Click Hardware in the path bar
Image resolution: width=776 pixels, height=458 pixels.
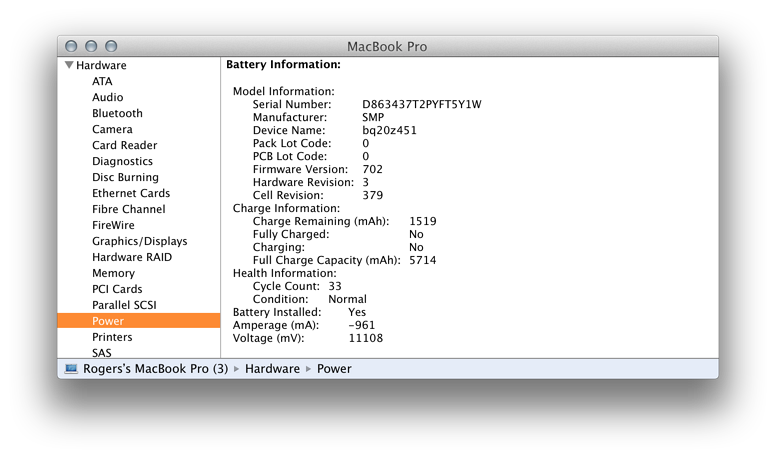click(272, 369)
